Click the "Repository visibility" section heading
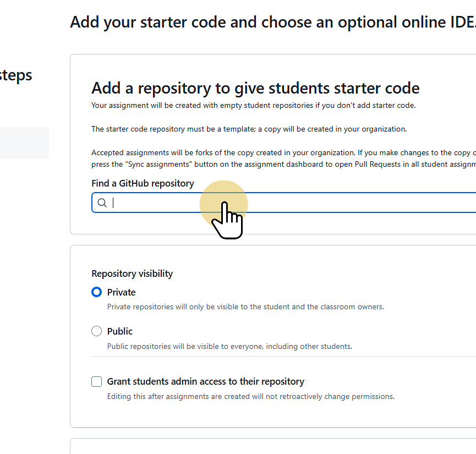Viewport: 476px width, 454px height. pyautogui.click(x=132, y=274)
